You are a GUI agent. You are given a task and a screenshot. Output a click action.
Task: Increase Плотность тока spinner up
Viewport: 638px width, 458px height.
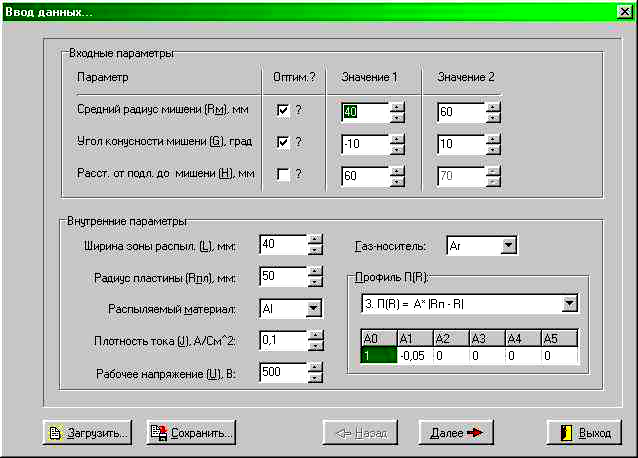[315, 336]
